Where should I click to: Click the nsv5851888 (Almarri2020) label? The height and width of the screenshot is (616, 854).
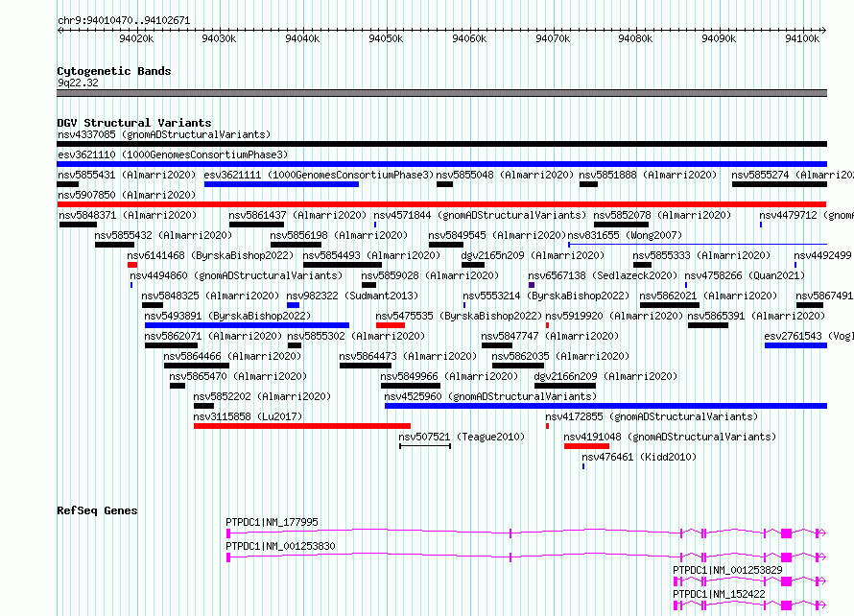tap(648, 175)
